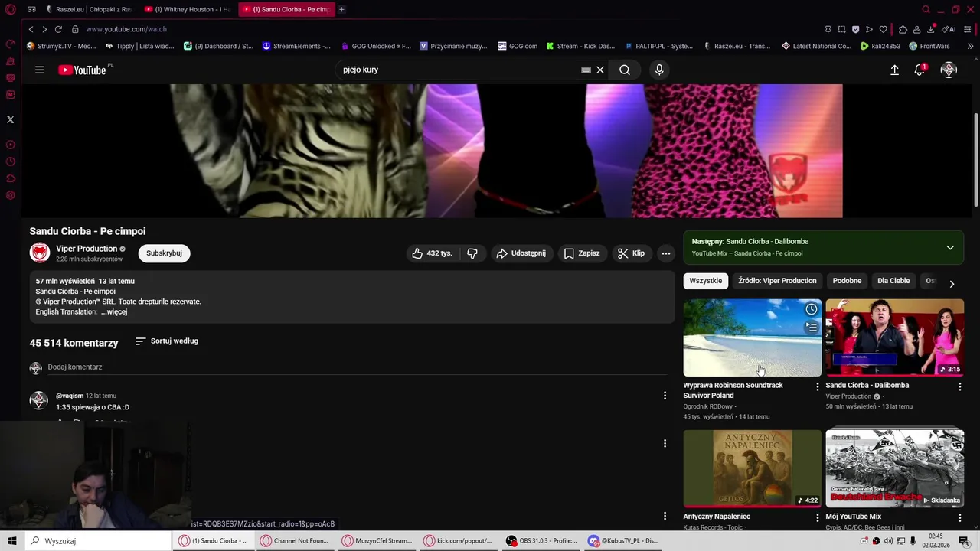Switch to the Raszei.eu browser tab
Image resolution: width=980 pixels, height=551 pixels.
(89, 9)
